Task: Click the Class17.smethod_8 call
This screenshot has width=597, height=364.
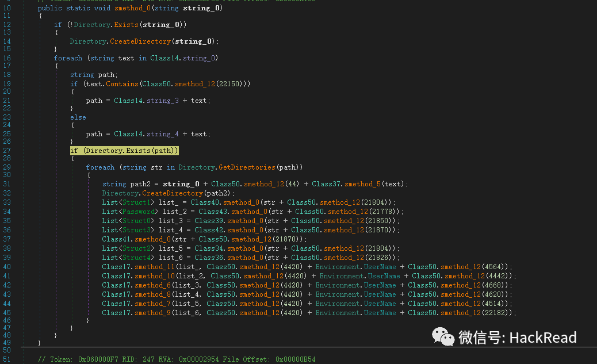Action: 136,294
